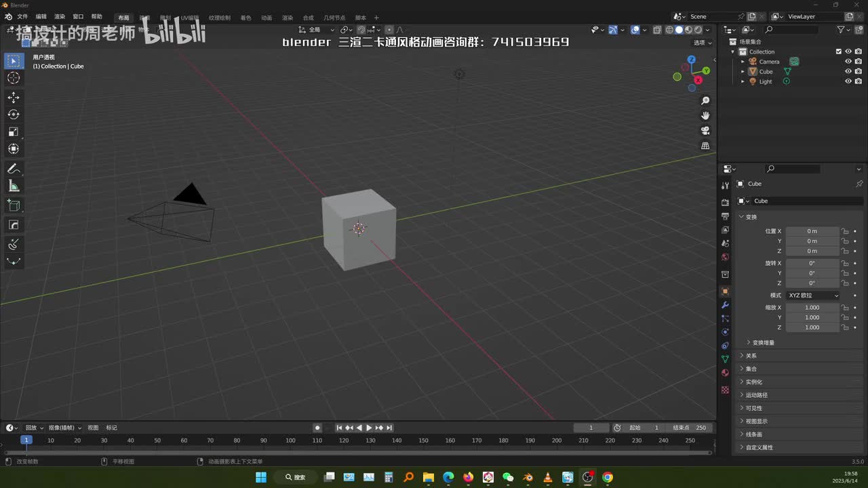Jump to the timeline start frame
This screenshot has height=488, width=868.
(340, 428)
